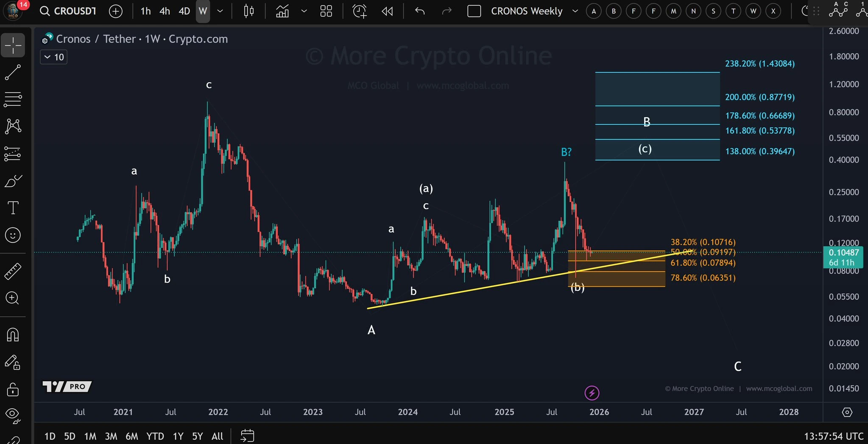Create a new price alert

coord(360,11)
